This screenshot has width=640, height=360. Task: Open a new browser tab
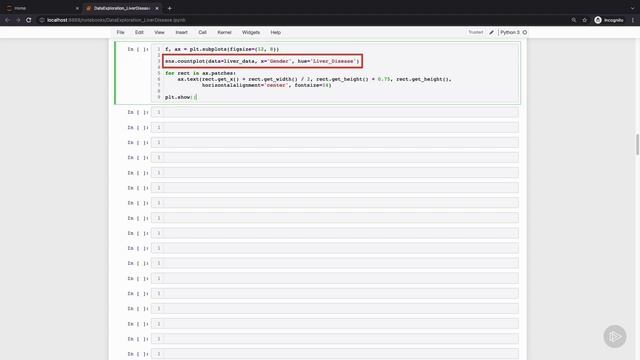tap(169, 8)
